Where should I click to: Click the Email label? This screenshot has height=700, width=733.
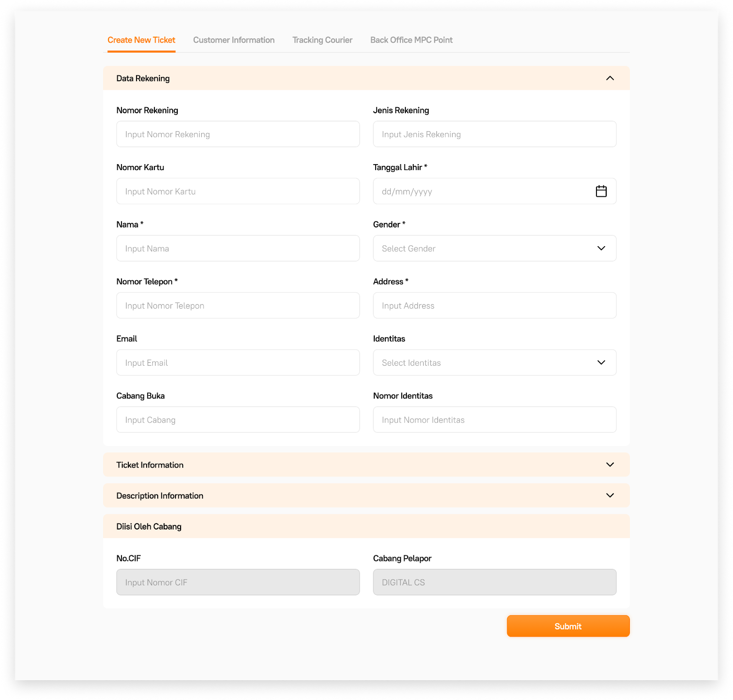(x=127, y=339)
